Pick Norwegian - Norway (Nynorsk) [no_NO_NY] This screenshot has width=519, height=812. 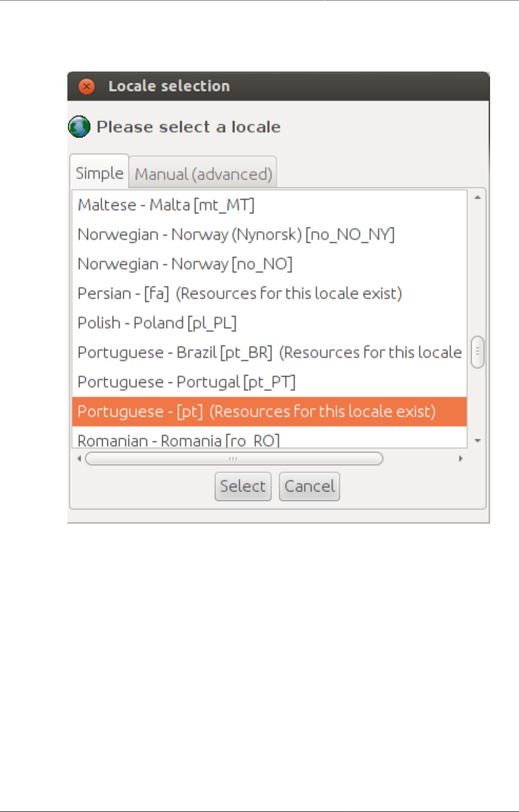tap(236, 234)
